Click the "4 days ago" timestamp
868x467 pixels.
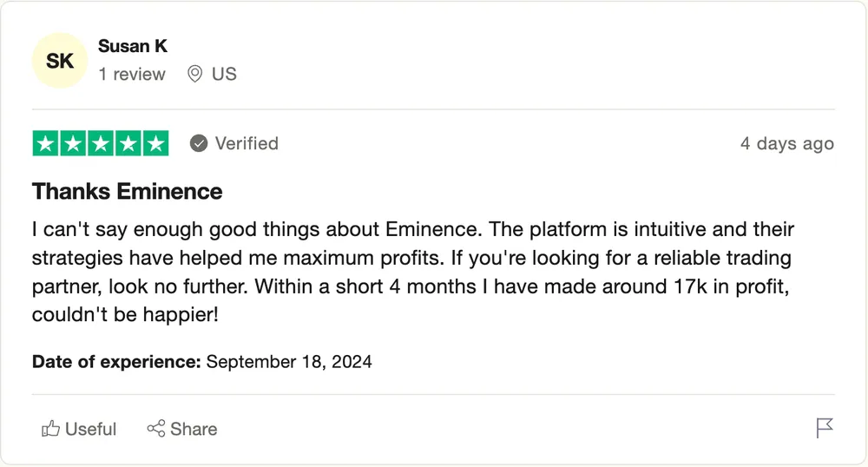click(786, 144)
